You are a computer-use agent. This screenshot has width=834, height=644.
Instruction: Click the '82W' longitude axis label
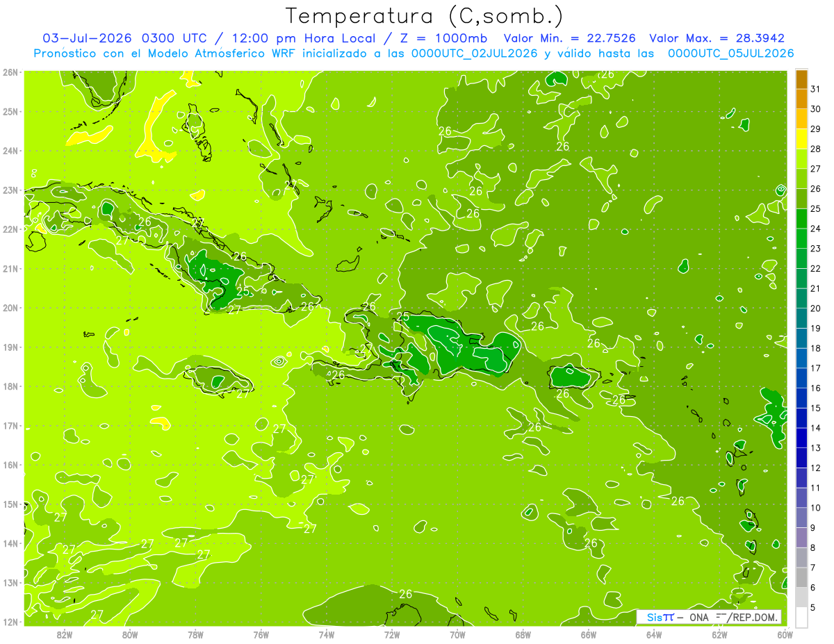[64, 634]
